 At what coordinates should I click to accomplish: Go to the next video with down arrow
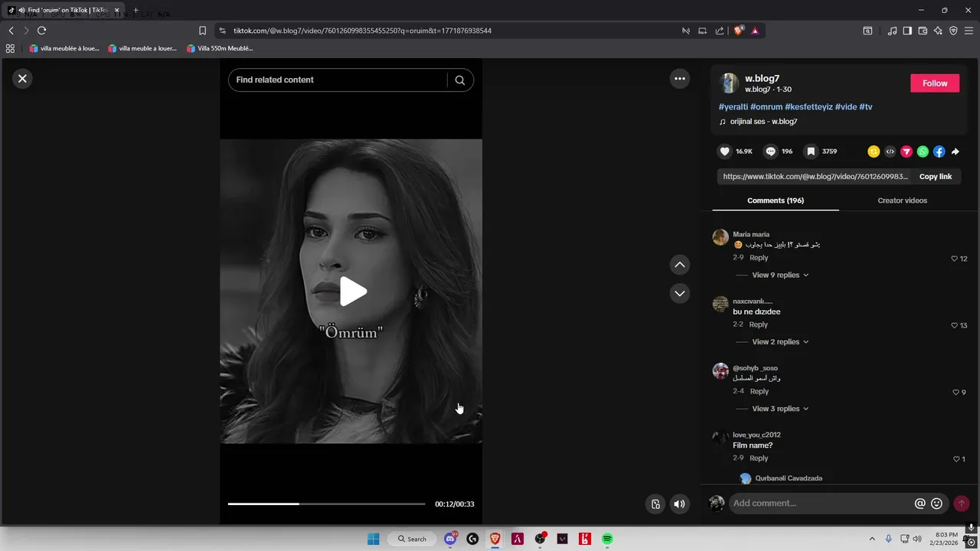pyautogui.click(x=679, y=293)
